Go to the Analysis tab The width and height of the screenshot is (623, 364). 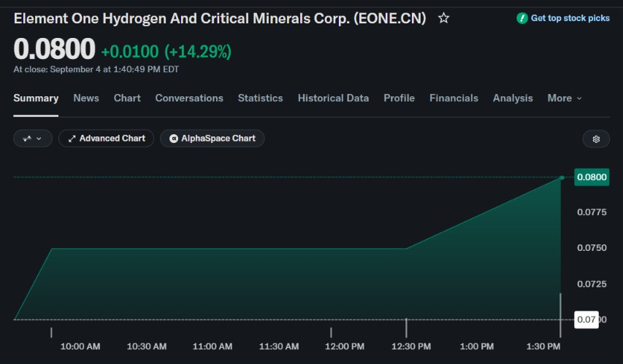[513, 98]
